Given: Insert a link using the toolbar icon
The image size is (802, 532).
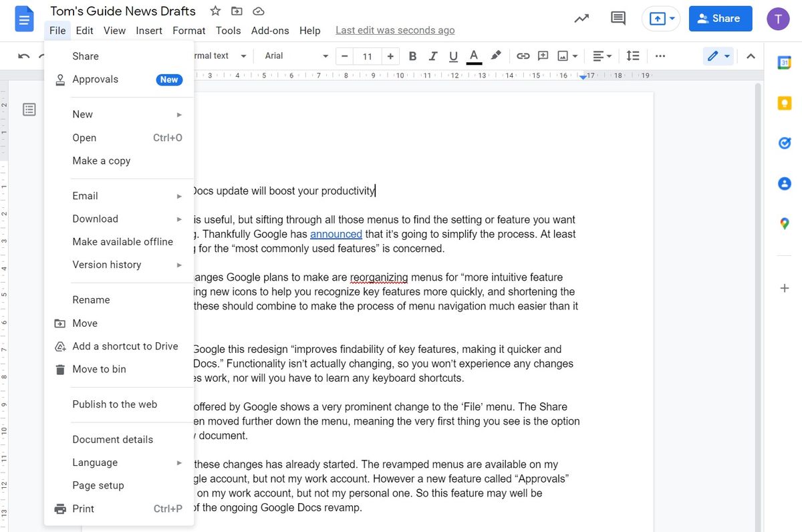Looking at the screenshot, I should click(523, 56).
